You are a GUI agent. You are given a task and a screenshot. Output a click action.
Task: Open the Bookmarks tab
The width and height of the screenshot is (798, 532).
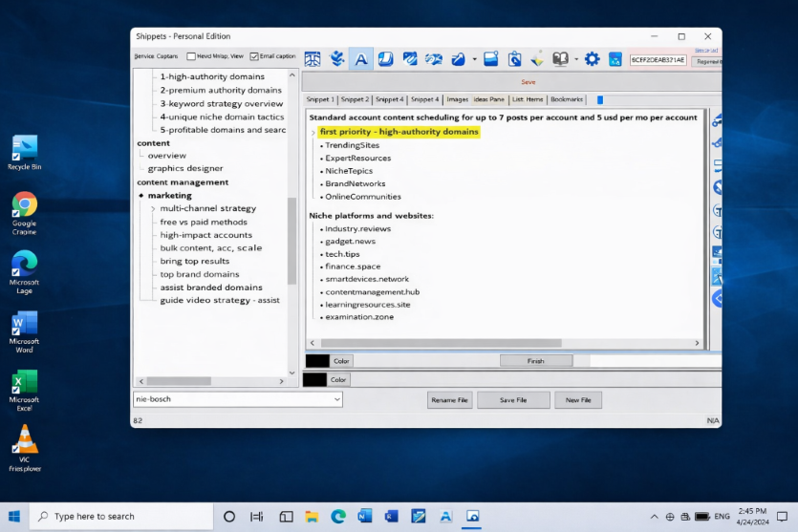tap(567, 99)
